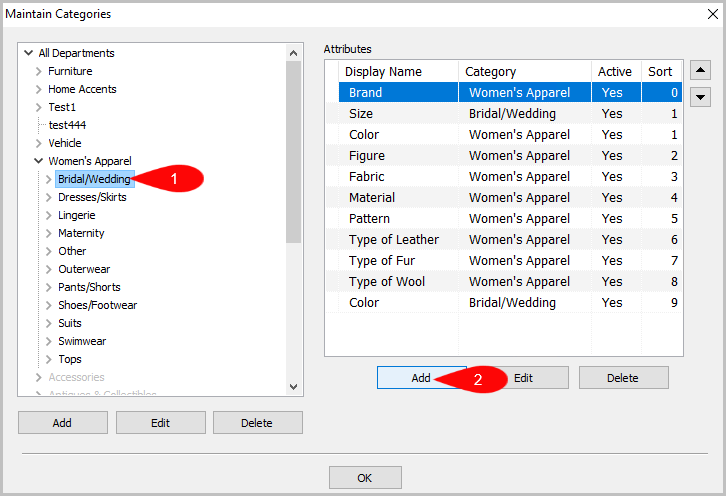Collapse the All Departments tree node
Viewport: 726px width, 496px height.
pos(29,53)
